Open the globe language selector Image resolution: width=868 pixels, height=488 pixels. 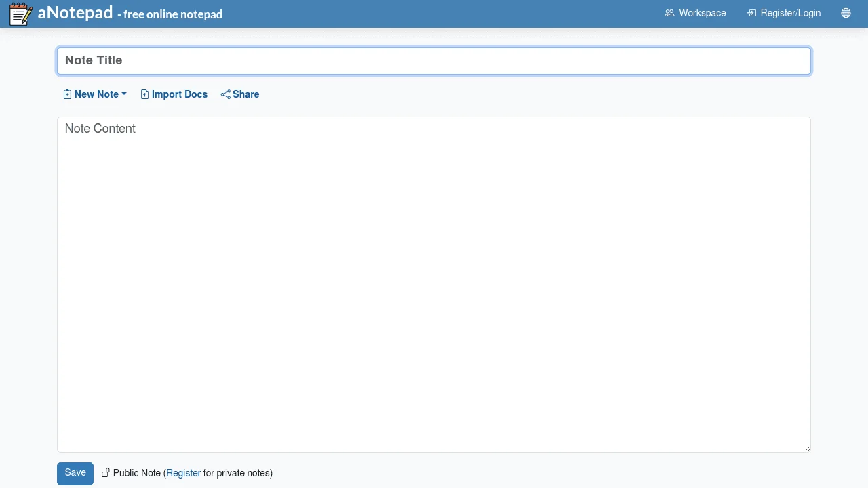pos(846,13)
